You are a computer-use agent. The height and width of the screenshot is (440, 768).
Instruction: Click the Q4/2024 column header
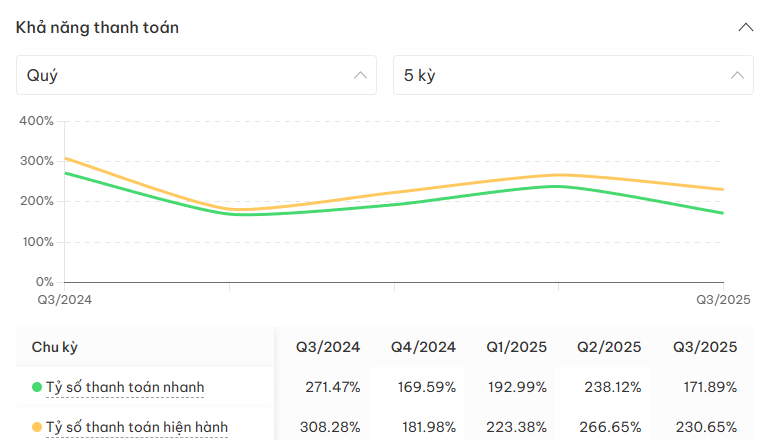point(423,347)
